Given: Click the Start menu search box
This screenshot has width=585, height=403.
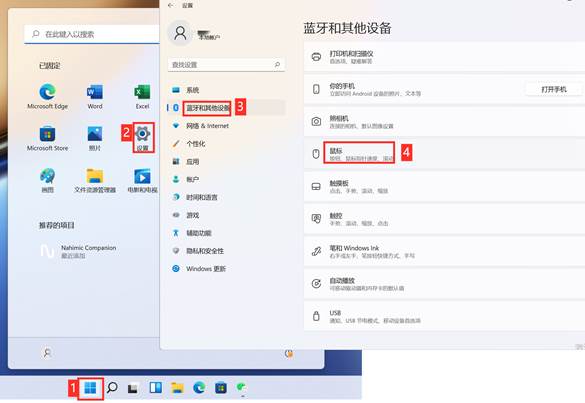Looking at the screenshot, I should point(92,34).
